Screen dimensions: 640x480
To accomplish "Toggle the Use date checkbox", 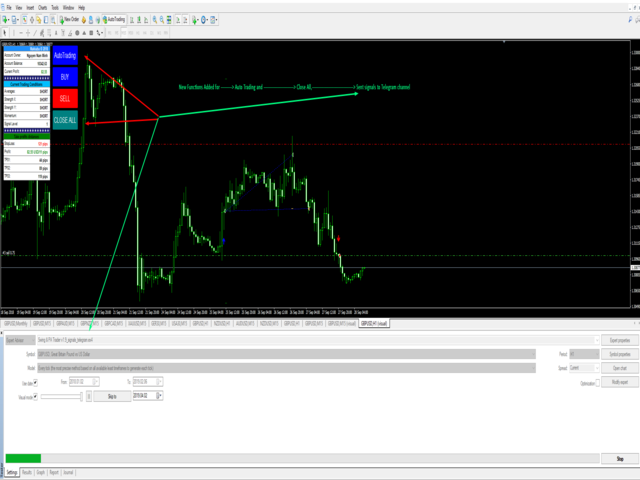I will pos(36,382).
